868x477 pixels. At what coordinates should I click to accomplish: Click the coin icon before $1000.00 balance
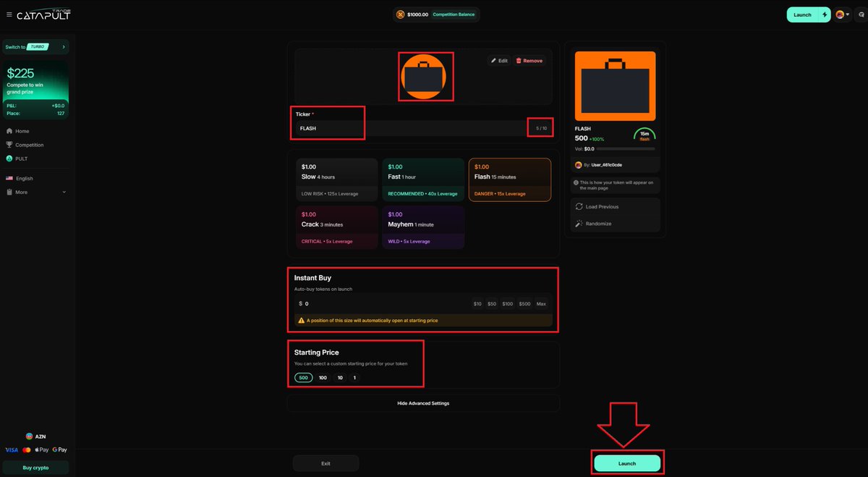(x=400, y=14)
